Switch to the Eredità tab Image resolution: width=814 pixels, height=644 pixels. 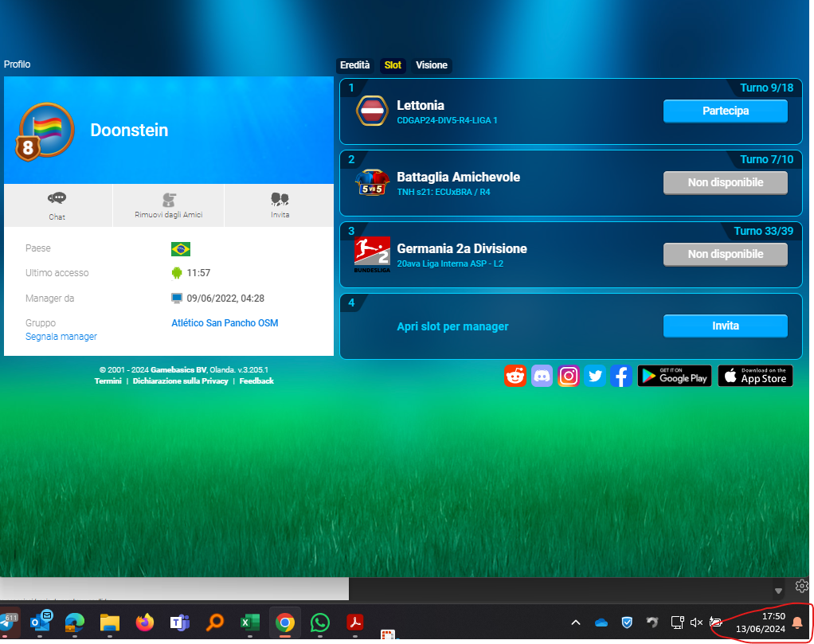point(354,65)
